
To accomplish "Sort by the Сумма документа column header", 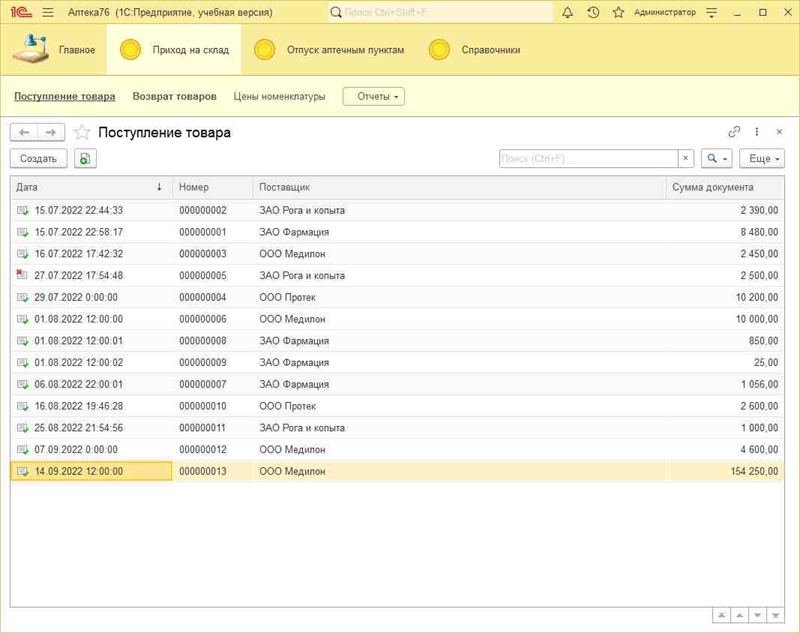I will [x=725, y=187].
